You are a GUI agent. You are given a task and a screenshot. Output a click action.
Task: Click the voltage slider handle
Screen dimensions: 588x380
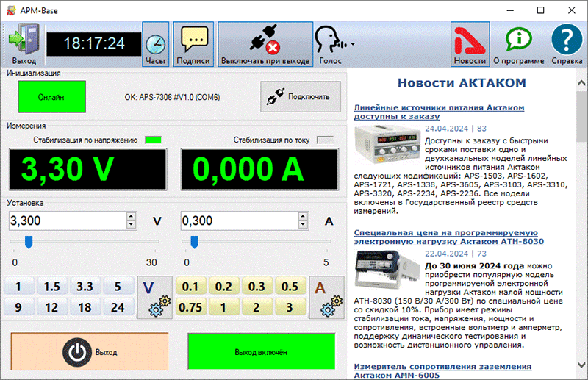(29, 242)
